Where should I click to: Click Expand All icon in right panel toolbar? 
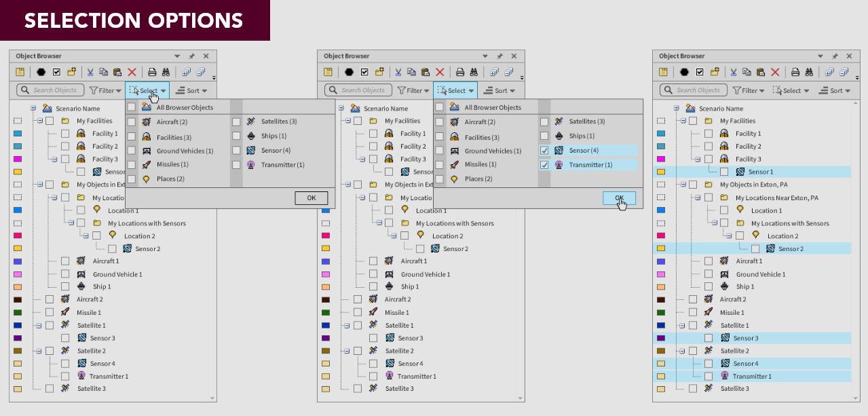[x=829, y=72]
